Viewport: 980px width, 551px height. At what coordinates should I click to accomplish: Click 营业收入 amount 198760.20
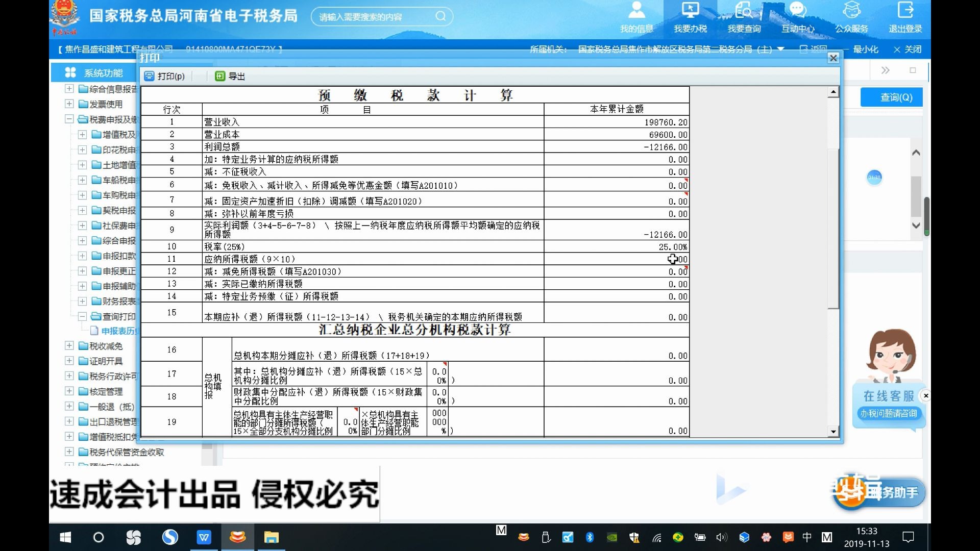pos(666,122)
